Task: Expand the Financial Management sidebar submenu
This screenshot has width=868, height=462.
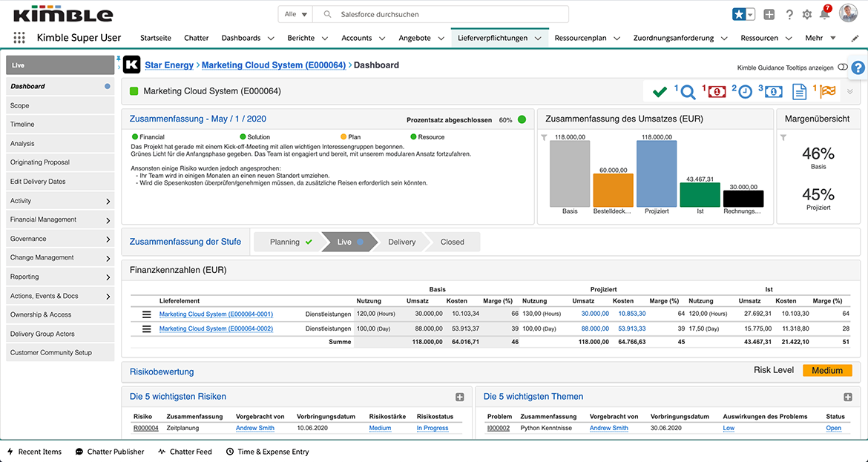Action: coord(108,220)
